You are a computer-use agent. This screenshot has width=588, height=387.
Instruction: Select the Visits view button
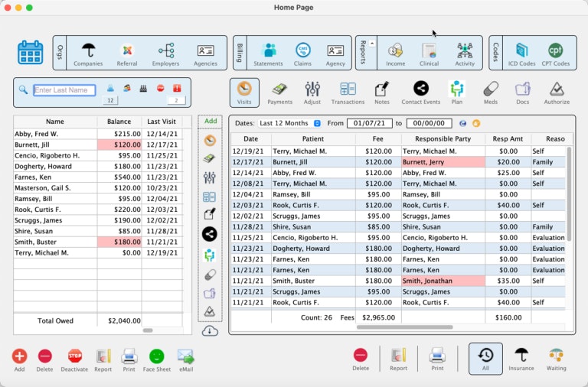(x=244, y=93)
